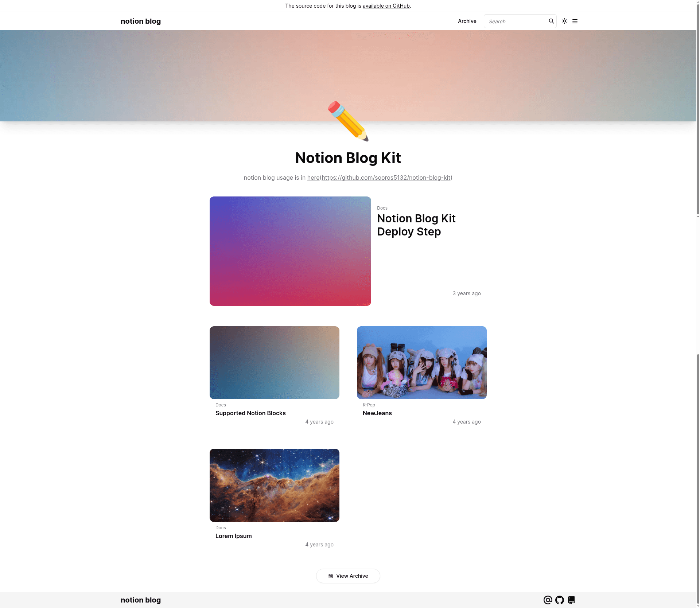Screen dimensions: 700x608
Task: Open 'Notion Blog Kit Deploy Step' post title
Action: click(x=416, y=225)
